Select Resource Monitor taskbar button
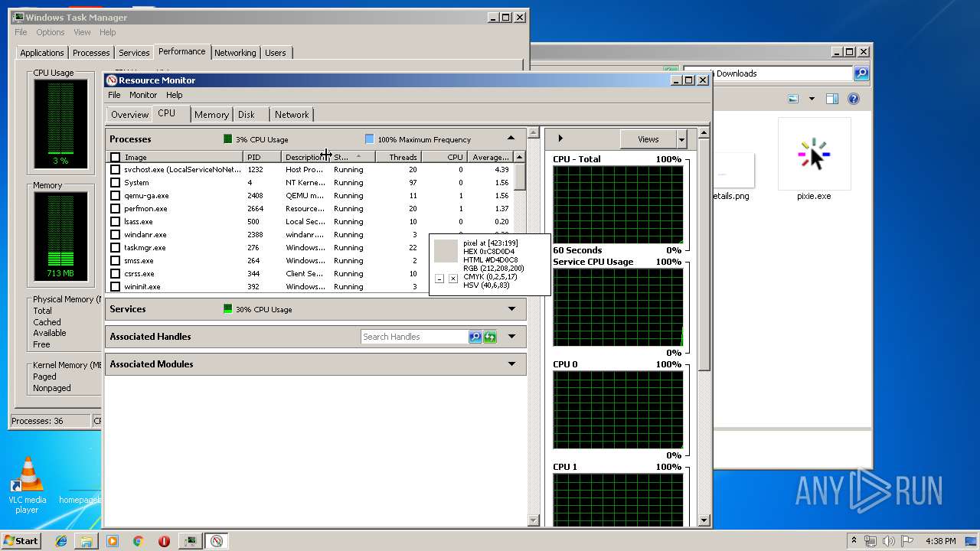 coord(217,541)
